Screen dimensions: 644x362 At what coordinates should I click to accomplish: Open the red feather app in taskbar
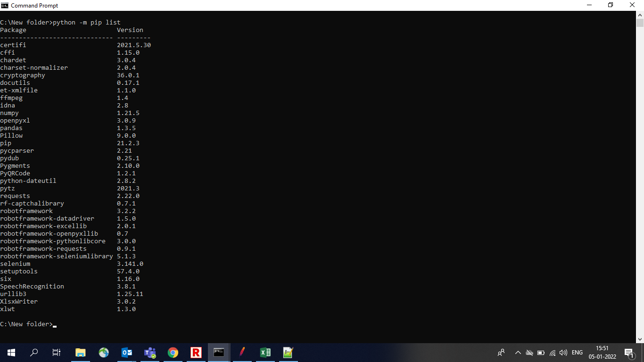coord(242,352)
